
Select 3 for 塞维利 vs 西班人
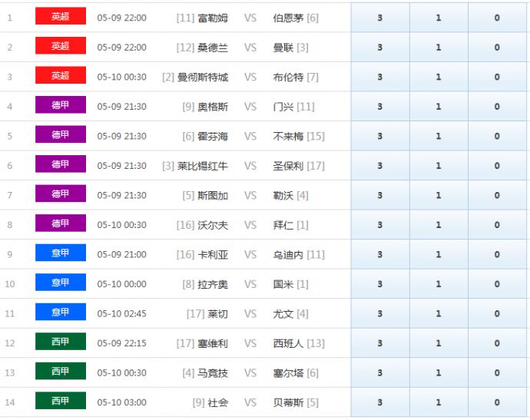click(380, 343)
